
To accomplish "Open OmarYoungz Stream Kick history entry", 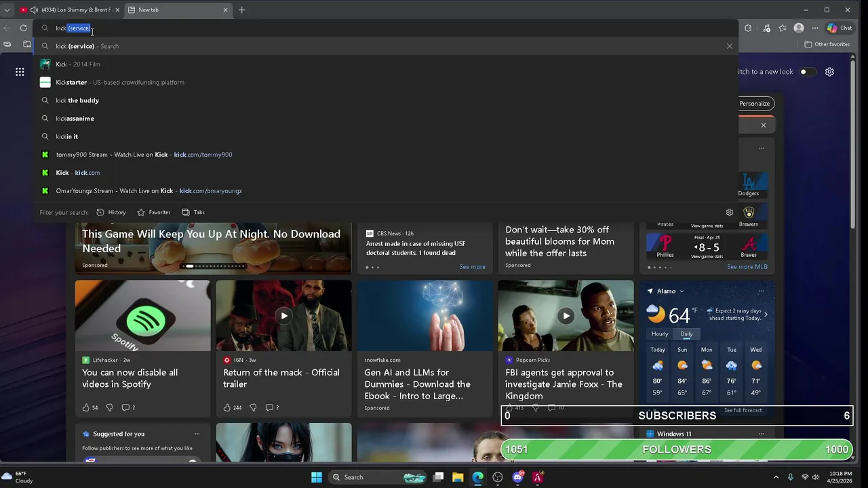I will pos(385,190).
